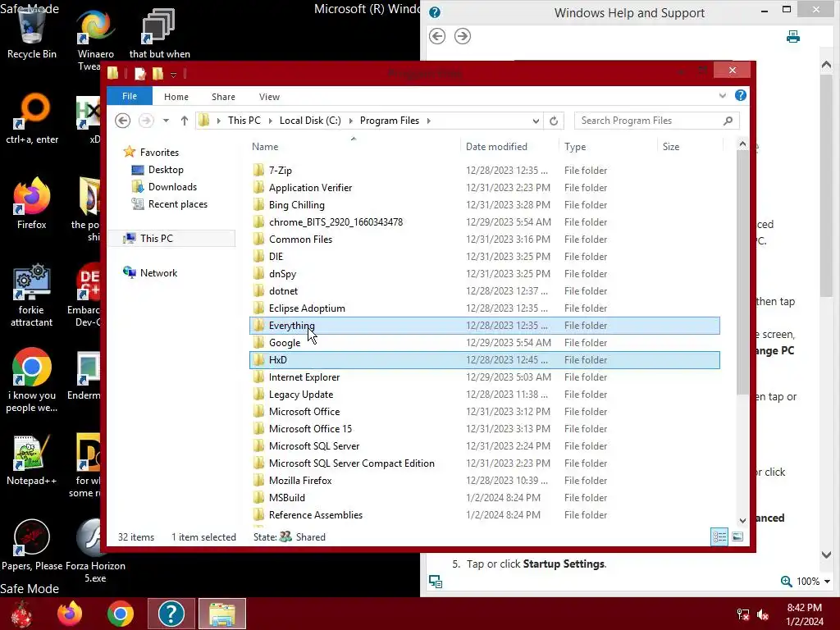
Task: Open the 'that but when' desktop shortcut
Action: coord(159,32)
